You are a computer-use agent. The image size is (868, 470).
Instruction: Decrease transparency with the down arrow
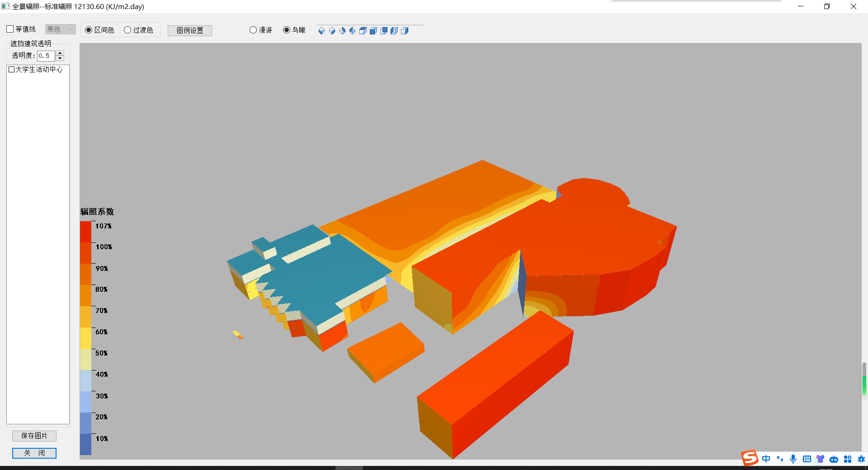(60, 58)
